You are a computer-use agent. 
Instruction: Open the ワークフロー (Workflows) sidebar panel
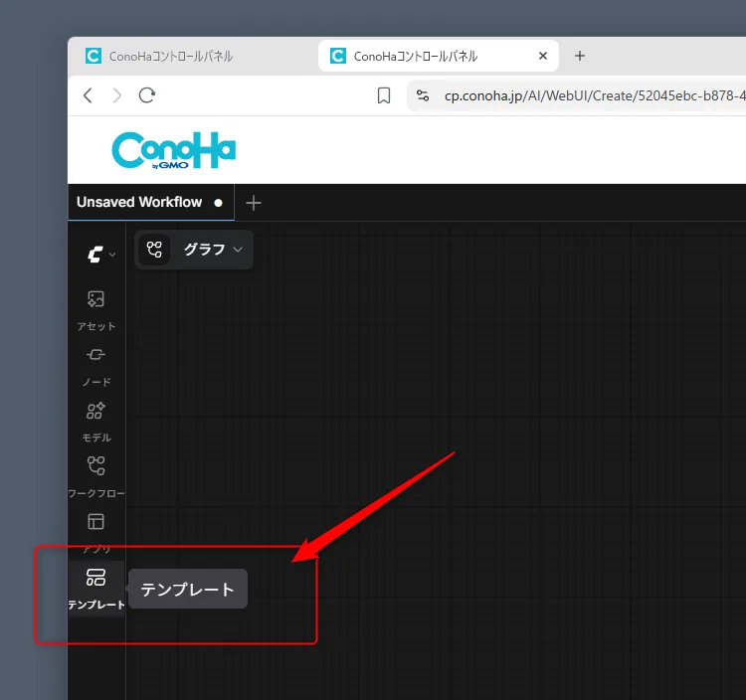tap(96, 478)
